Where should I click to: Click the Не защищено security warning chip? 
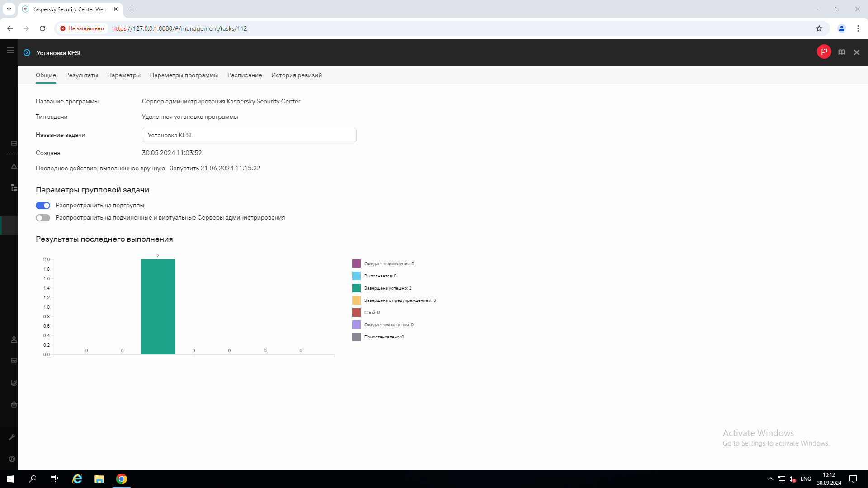tap(82, 28)
